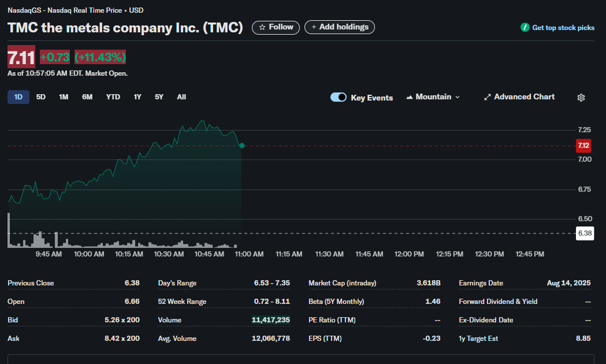
Task: Switch to the 5D time range
Action: (40, 97)
